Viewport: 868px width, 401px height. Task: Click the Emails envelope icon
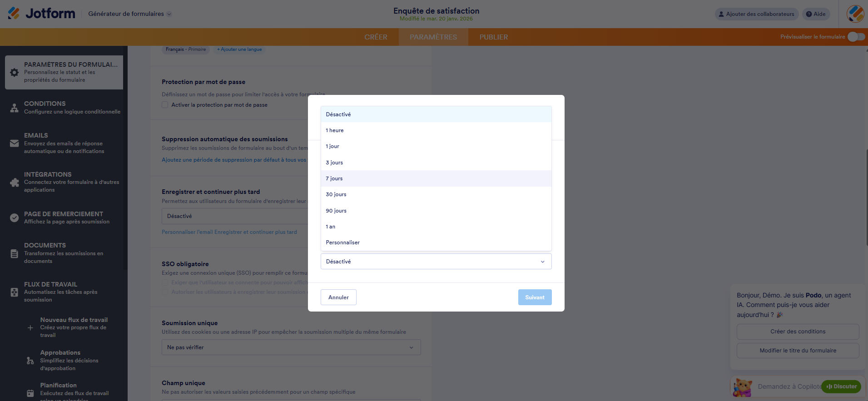pyautogui.click(x=15, y=144)
